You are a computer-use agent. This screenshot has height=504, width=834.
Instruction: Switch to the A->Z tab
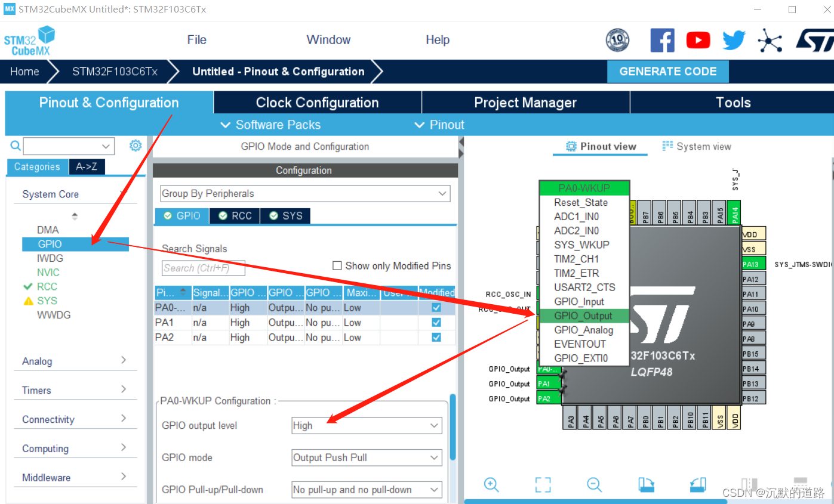pos(87,167)
